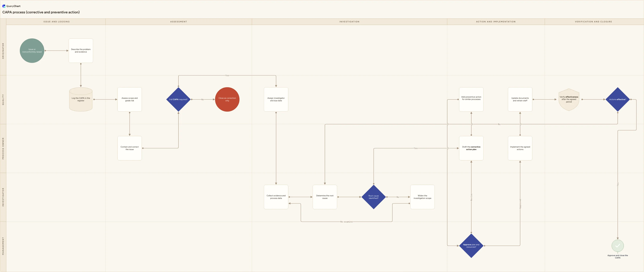The width and height of the screenshot is (644, 272).
Task: Click the 'Describe the problem and evidence' box
Action: pos(81,51)
